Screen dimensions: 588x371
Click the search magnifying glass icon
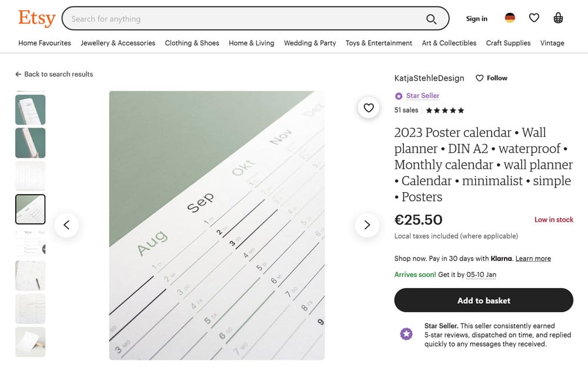[432, 19]
